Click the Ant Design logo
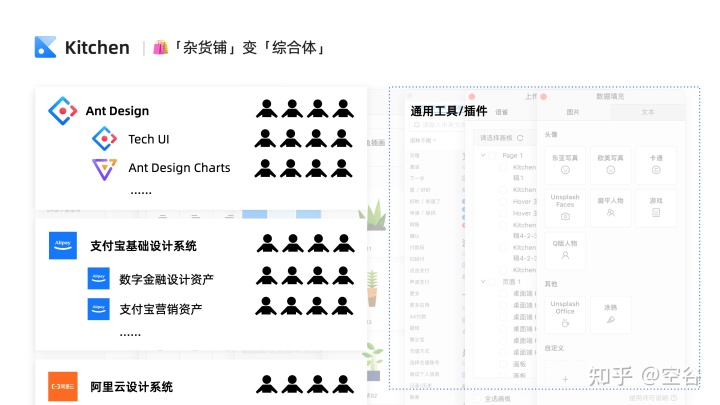 point(63,111)
